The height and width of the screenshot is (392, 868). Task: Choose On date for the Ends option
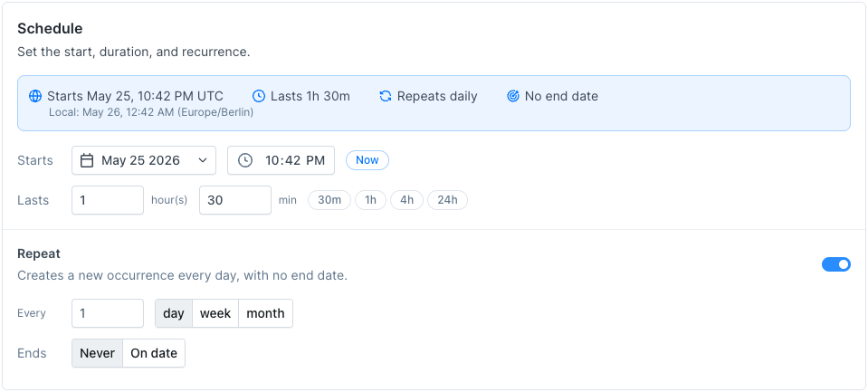pos(154,353)
